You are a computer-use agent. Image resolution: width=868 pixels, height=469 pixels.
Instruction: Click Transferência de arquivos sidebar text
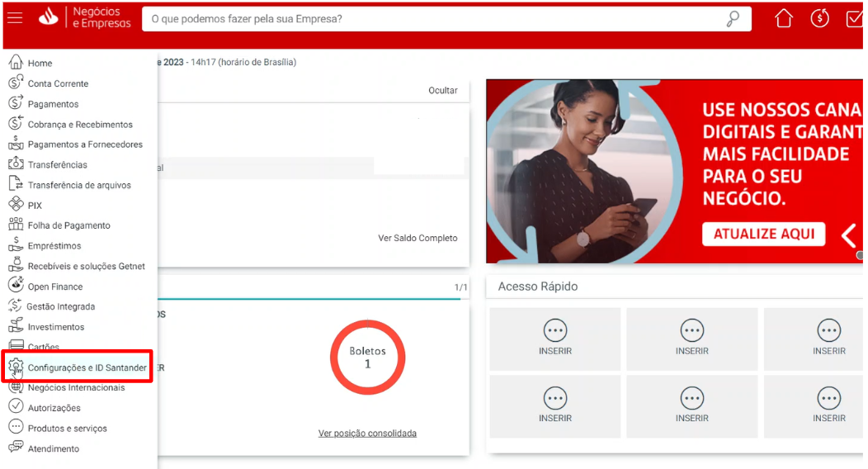79,185
